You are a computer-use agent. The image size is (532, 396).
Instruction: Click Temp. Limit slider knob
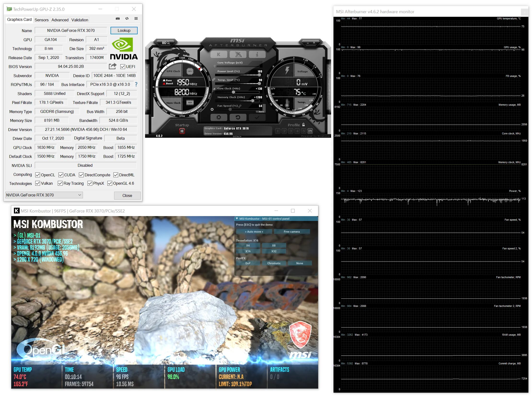259,84
